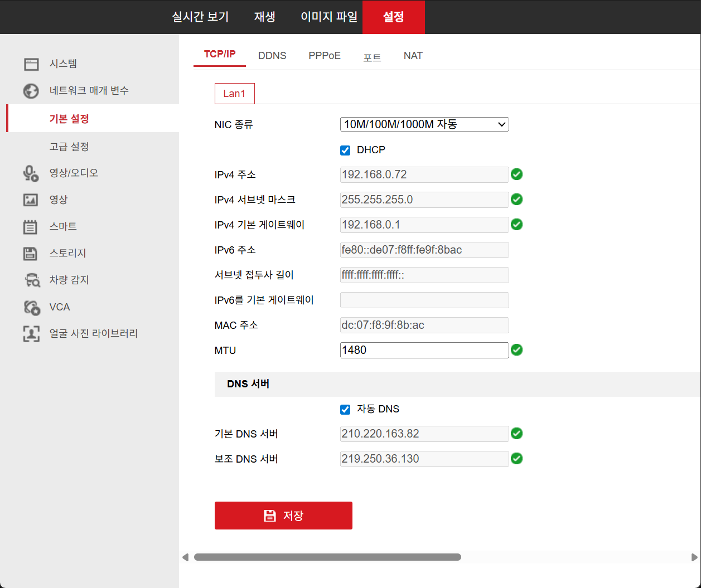This screenshot has height=588, width=701.
Task: Open 얼굴 사진 라이브러리 in the sidebar
Action: click(x=93, y=333)
